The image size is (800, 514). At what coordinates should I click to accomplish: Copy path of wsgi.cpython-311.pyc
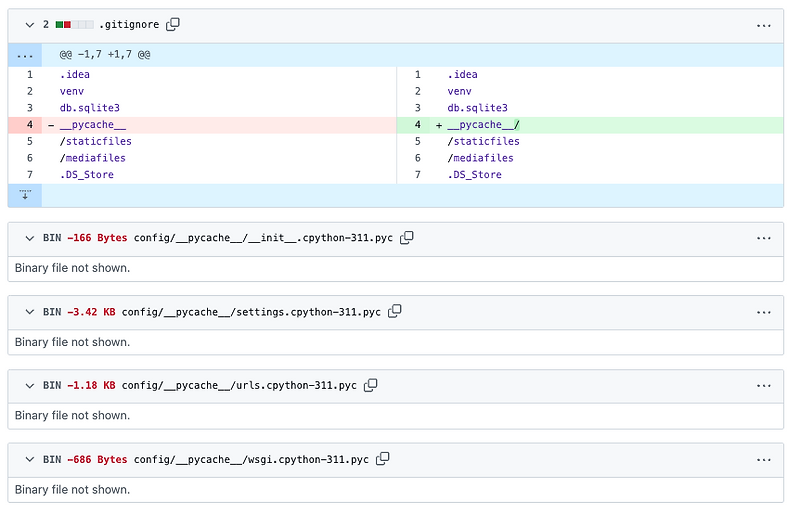click(x=383, y=459)
